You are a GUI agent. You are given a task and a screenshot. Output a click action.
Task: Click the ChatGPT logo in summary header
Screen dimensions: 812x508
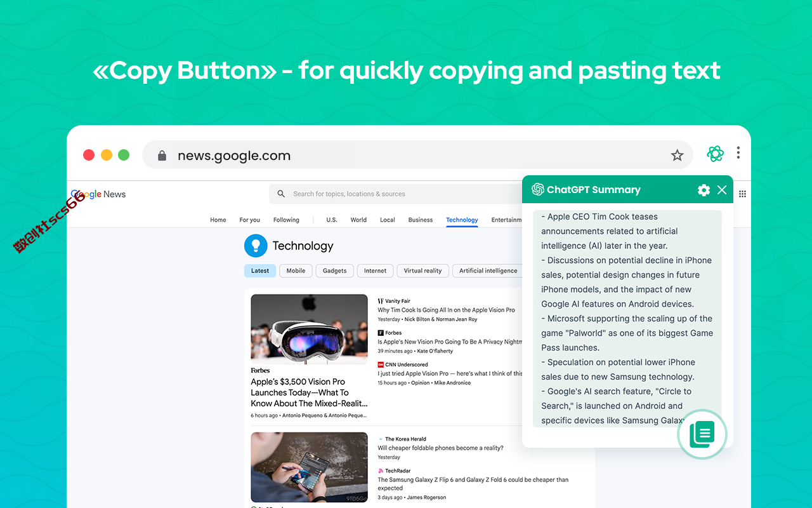pyautogui.click(x=538, y=189)
